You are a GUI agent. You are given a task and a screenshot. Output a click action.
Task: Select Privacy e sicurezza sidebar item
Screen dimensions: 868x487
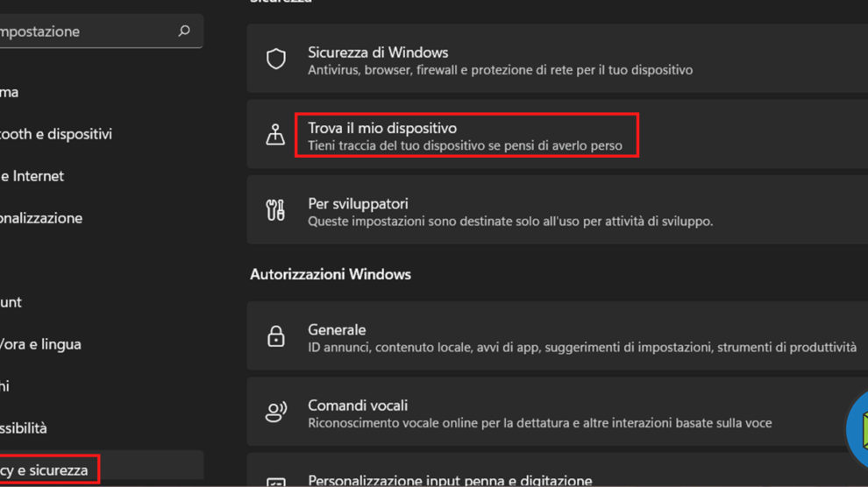click(x=44, y=470)
